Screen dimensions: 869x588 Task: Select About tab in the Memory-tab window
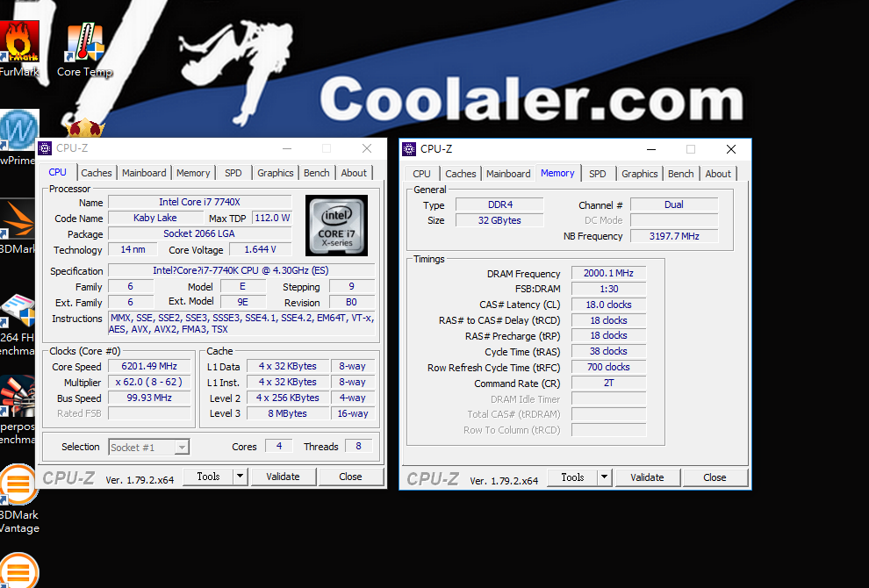(x=718, y=174)
